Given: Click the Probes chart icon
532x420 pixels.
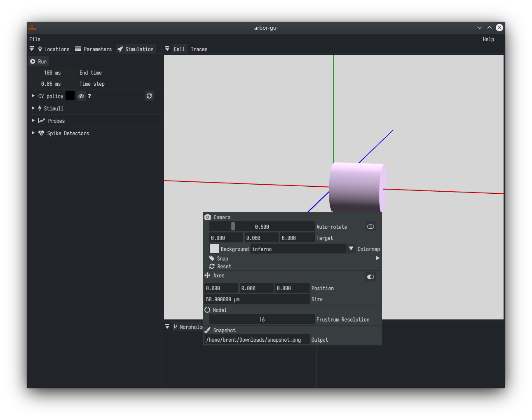Looking at the screenshot, I should (x=42, y=121).
